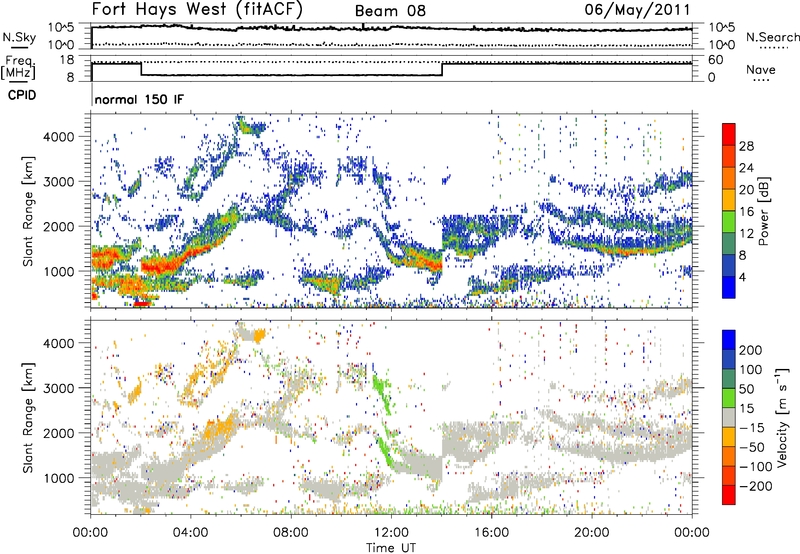Viewport: 800px width, 554px height.
Task: Click the '08:00' time tick label
Action: (x=291, y=533)
